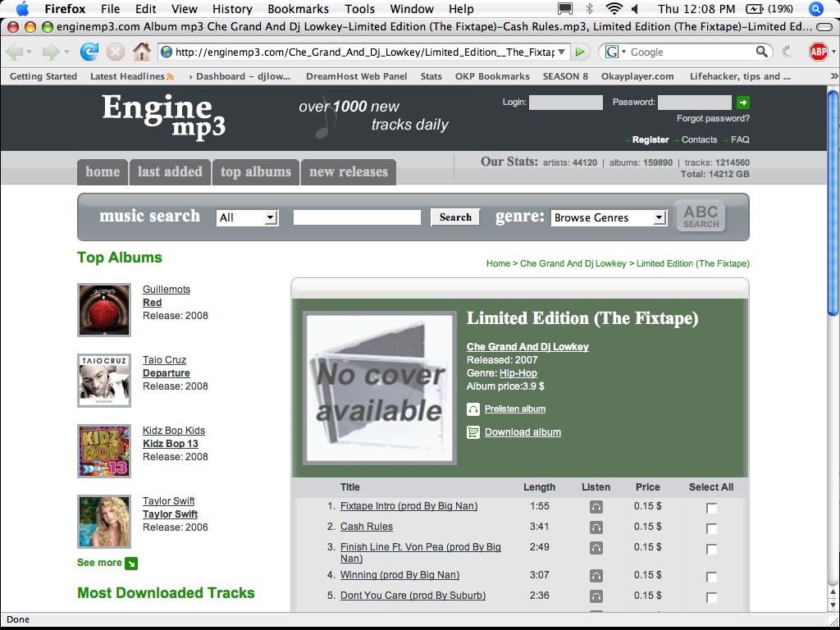Go to the 'last added' tab
The image size is (840, 630).
pyautogui.click(x=170, y=172)
